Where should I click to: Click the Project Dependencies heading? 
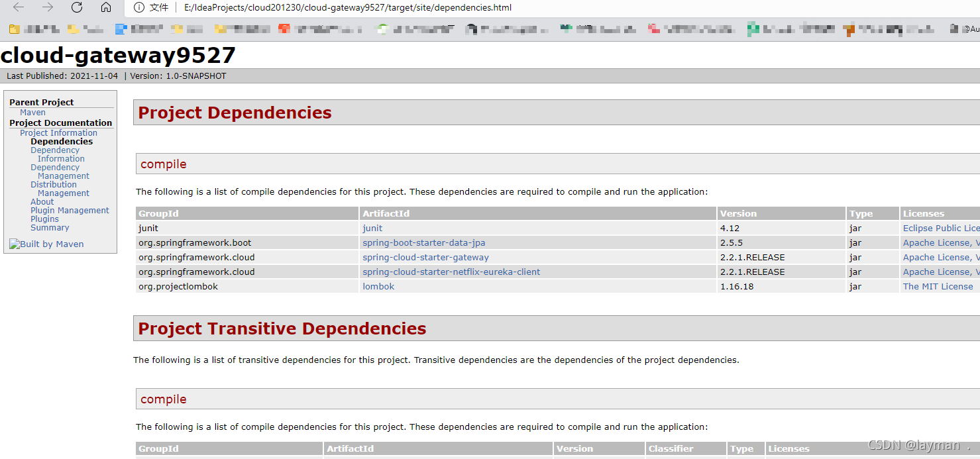coord(235,113)
